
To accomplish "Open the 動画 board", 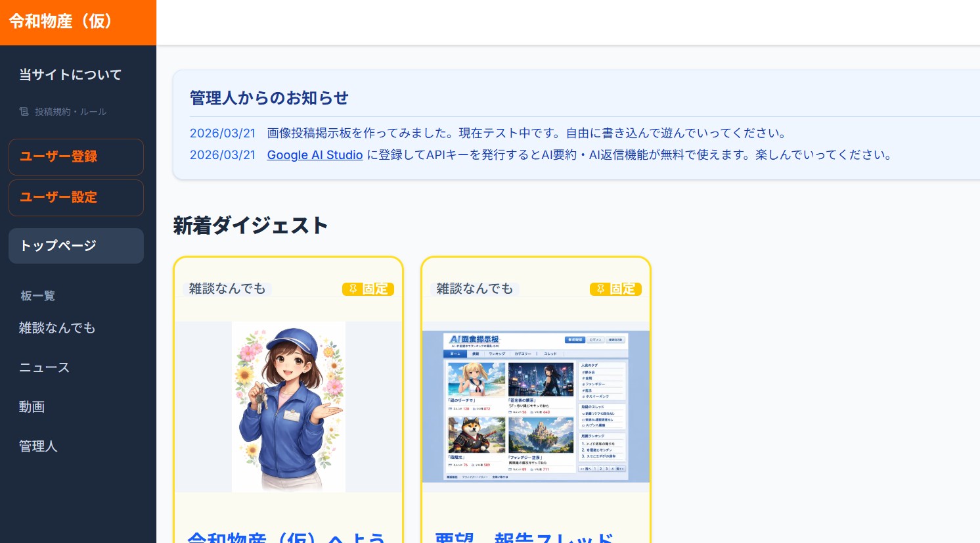I will click(x=32, y=407).
